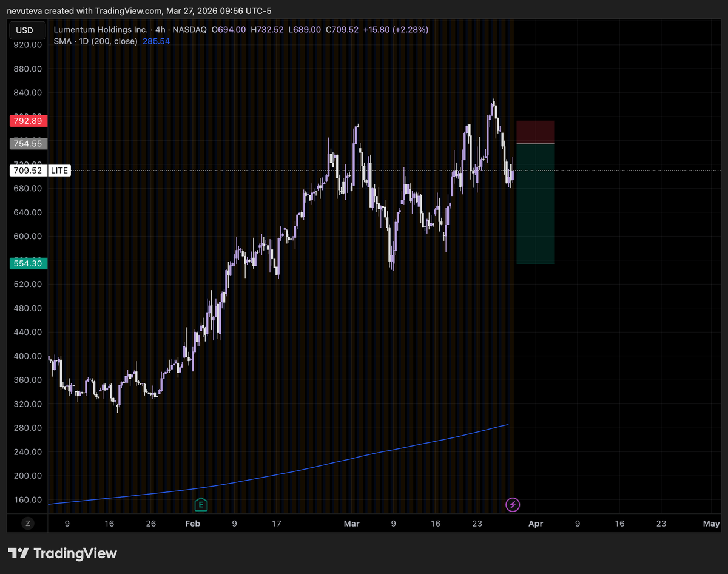The width and height of the screenshot is (728, 574).
Task: Click the high value H732.52 in the header
Action: (267, 29)
